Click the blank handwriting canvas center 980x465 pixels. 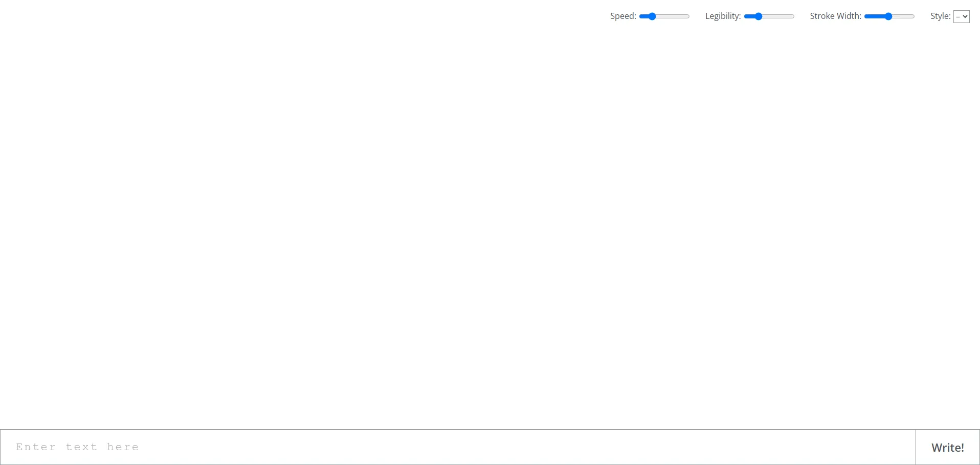tap(490, 225)
